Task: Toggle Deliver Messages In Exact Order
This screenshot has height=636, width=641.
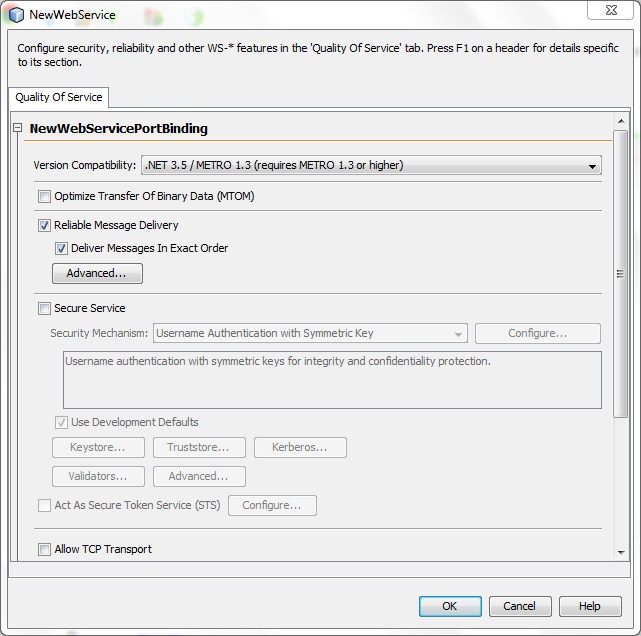Action: pos(61,248)
